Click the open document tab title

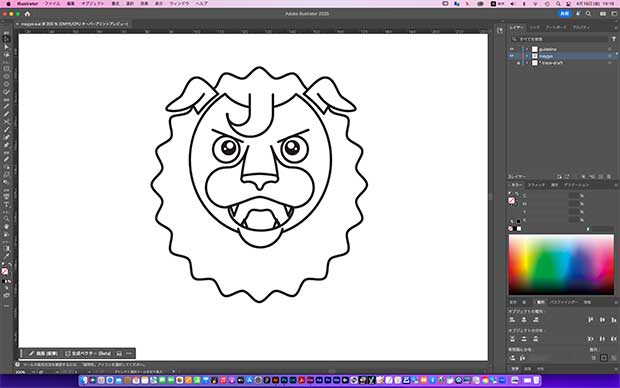tap(74, 24)
